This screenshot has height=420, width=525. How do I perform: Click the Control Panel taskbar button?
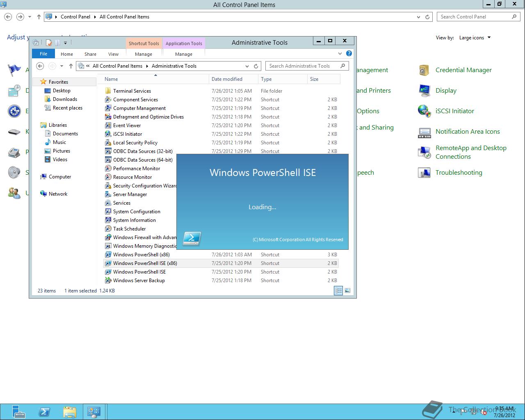tap(94, 412)
